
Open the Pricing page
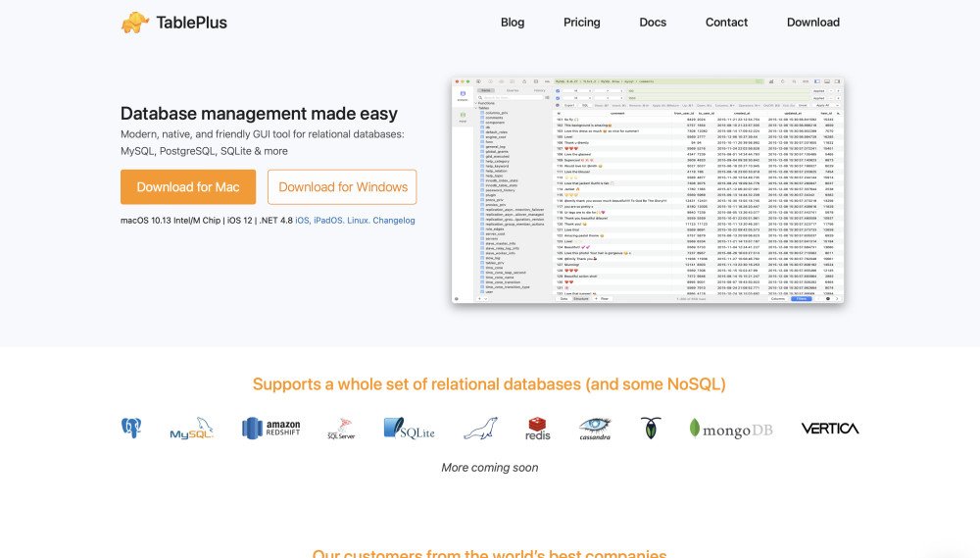point(582,23)
